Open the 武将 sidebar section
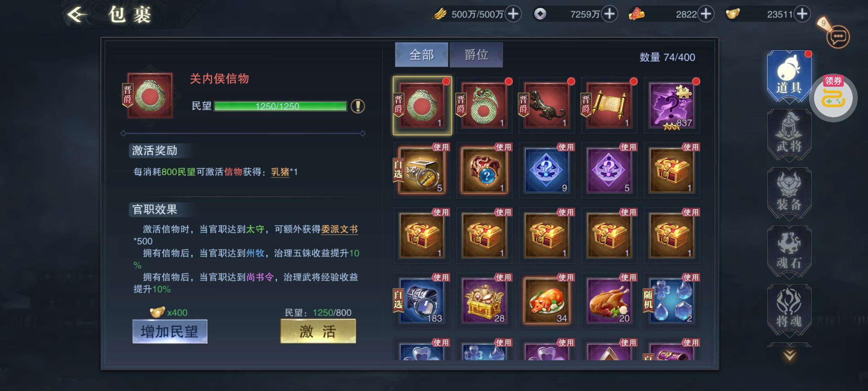 click(789, 135)
